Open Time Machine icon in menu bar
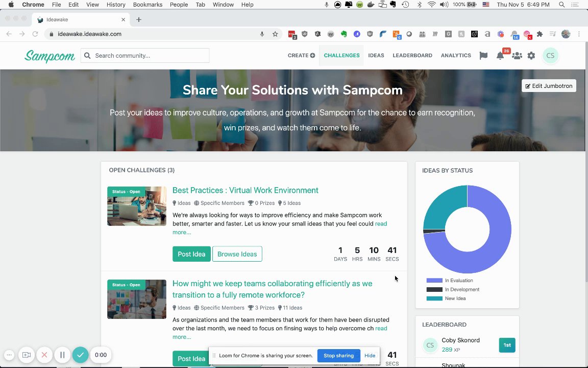Viewport: 588px width, 368px height. click(405, 5)
